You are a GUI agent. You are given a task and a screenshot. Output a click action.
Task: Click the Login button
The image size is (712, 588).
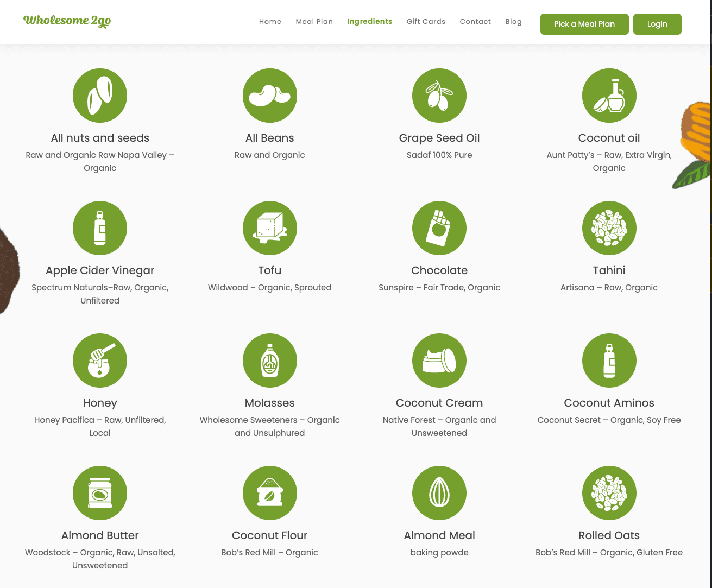point(657,24)
